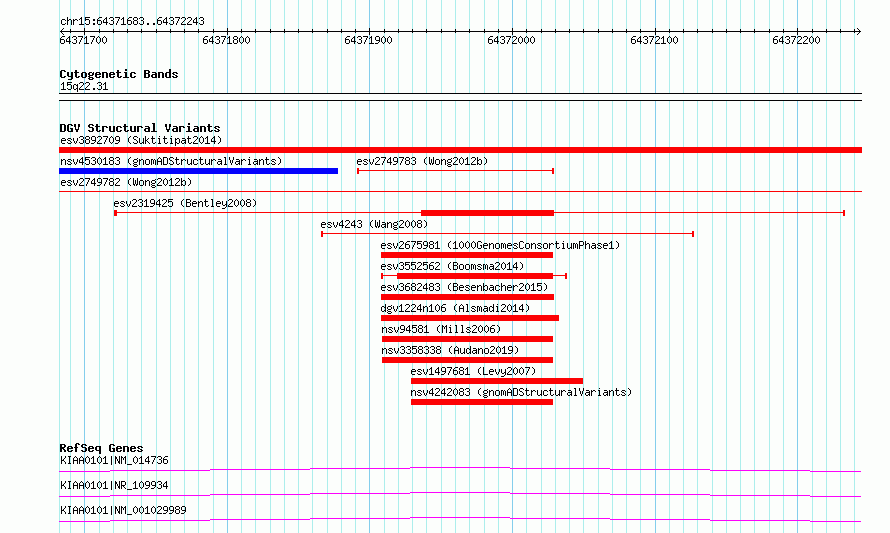Select the esv3682483 (Besenbacher2015) variant bar
The width and height of the screenshot is (890, 533).
click(467, 297)
